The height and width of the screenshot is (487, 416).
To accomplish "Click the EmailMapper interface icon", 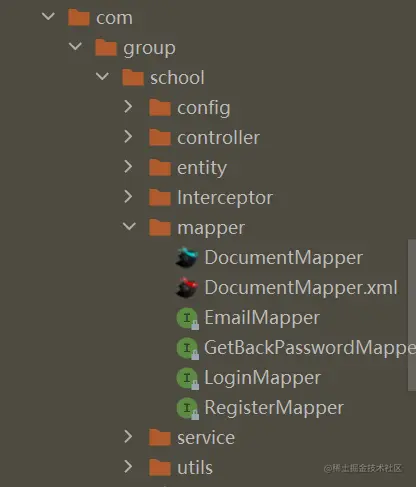I will click(x=188, y=318).
